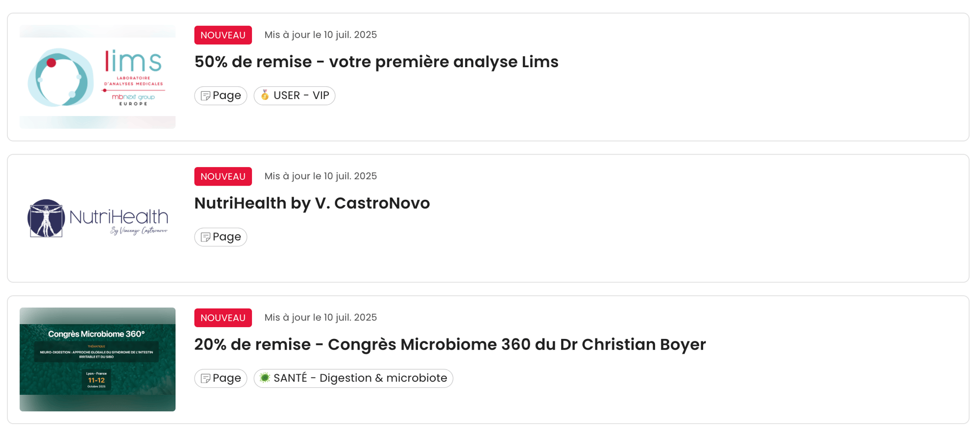Select the SANTÉ - Digestion & microbiote tag
The width and height of the screenshot is (980, 431).
click(353, 379)
